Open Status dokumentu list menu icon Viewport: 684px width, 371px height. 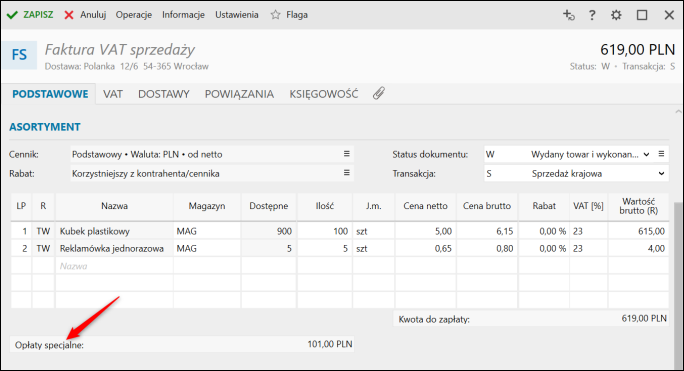(x=661, y=154)
